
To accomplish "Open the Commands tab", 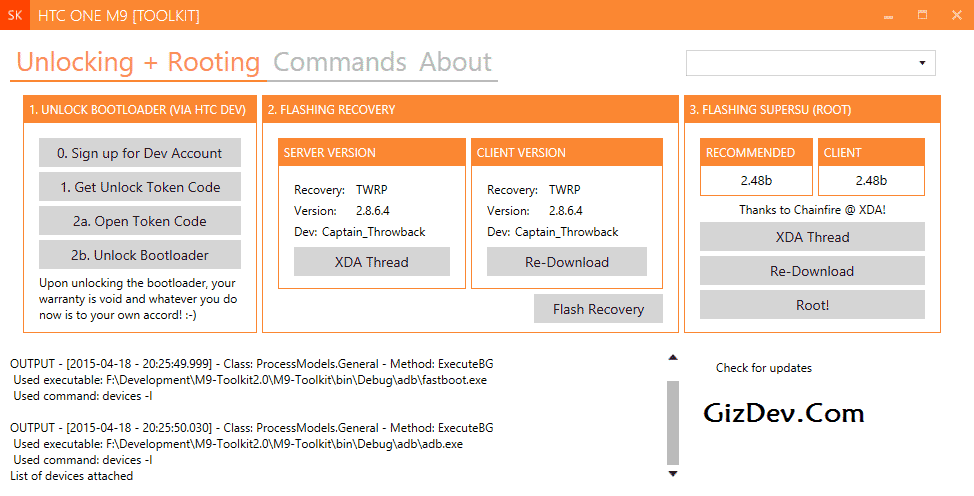I will click(x=340, y=62).
